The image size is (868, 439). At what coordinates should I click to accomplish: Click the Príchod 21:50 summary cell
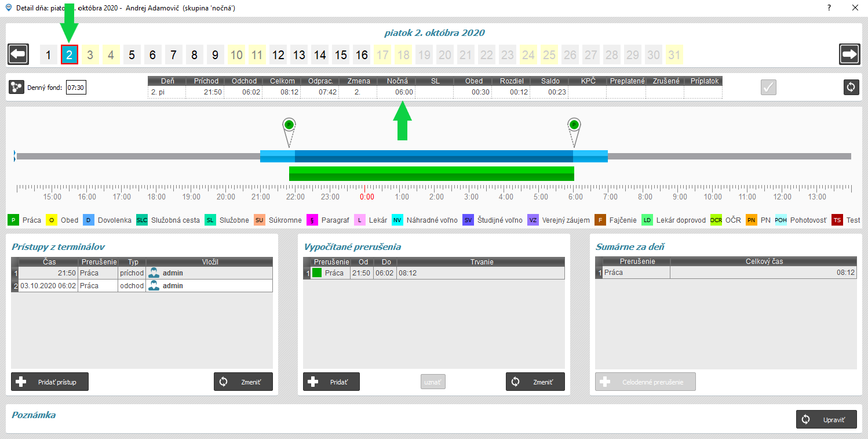205,92
